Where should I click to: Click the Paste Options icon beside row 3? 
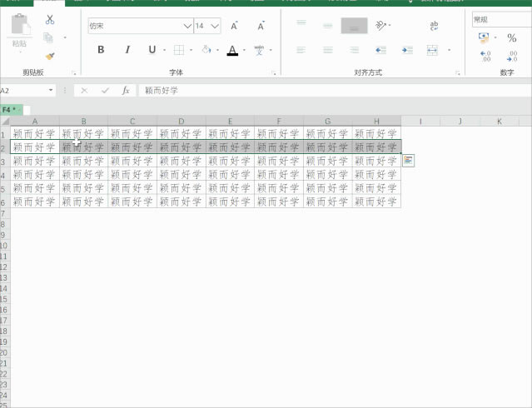(409, 160)
